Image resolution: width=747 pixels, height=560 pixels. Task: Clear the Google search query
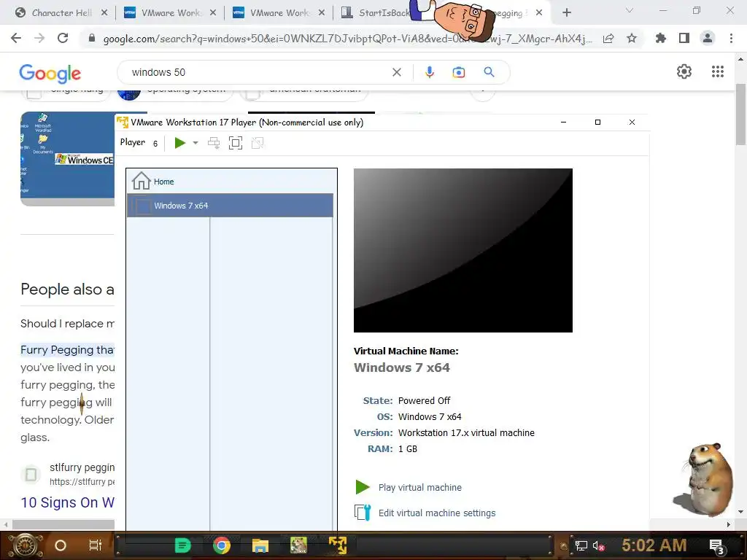click(396, 72)
